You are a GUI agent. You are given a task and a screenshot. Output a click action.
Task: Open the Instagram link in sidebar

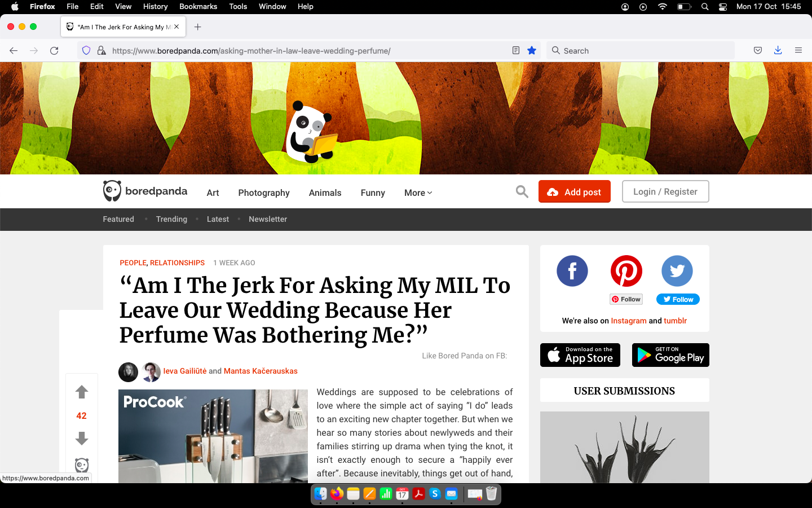(x=629, y=321)
